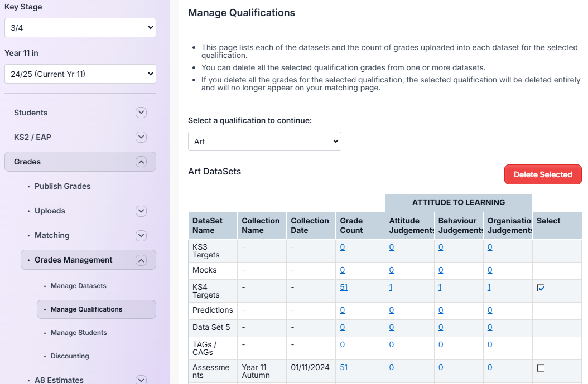
Task: Open the A8 Estimates menu item
Action: 59,380
